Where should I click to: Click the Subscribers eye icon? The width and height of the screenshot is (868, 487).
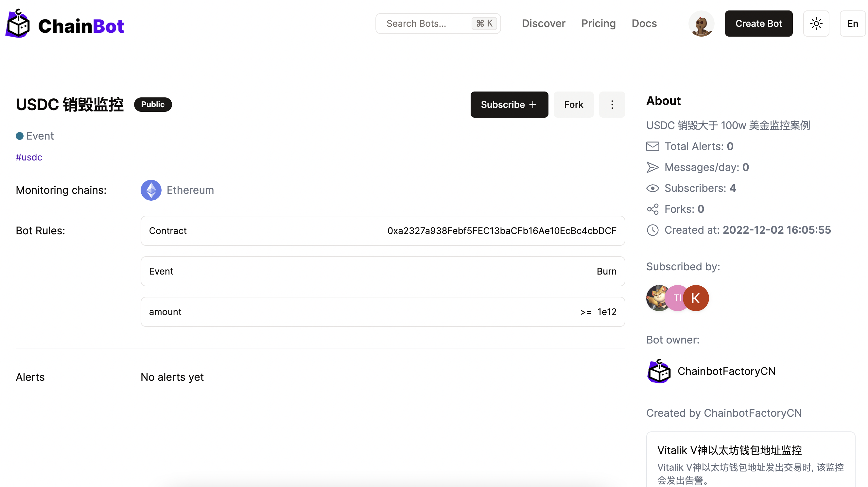[x=652, y=188]
